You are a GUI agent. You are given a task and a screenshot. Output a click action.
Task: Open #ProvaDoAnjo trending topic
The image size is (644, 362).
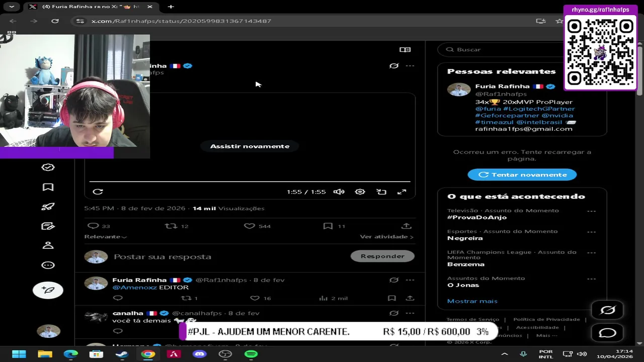pyautogui.click(x=477, y=217)
